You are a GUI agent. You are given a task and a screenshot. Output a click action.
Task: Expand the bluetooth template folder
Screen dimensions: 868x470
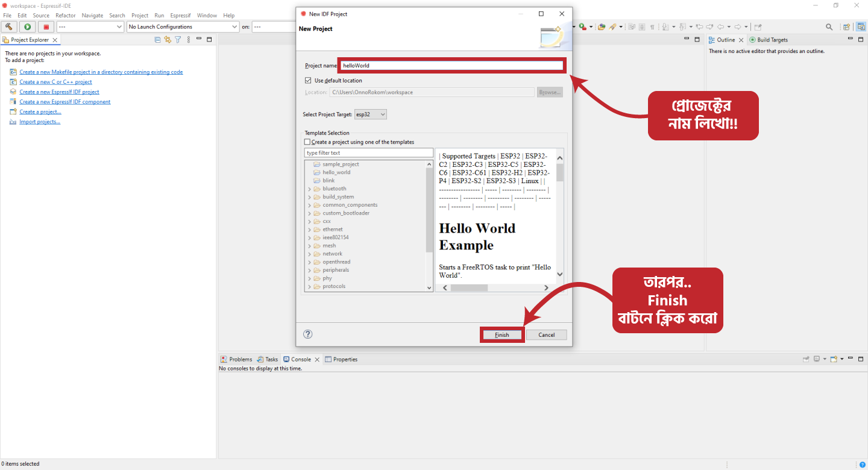pyautogui.click(x=310, y=189)
